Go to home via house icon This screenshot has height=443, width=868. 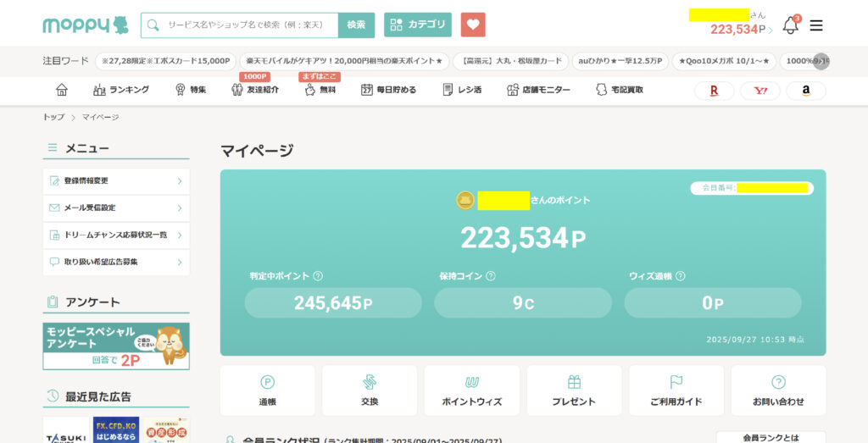(61, 90)
